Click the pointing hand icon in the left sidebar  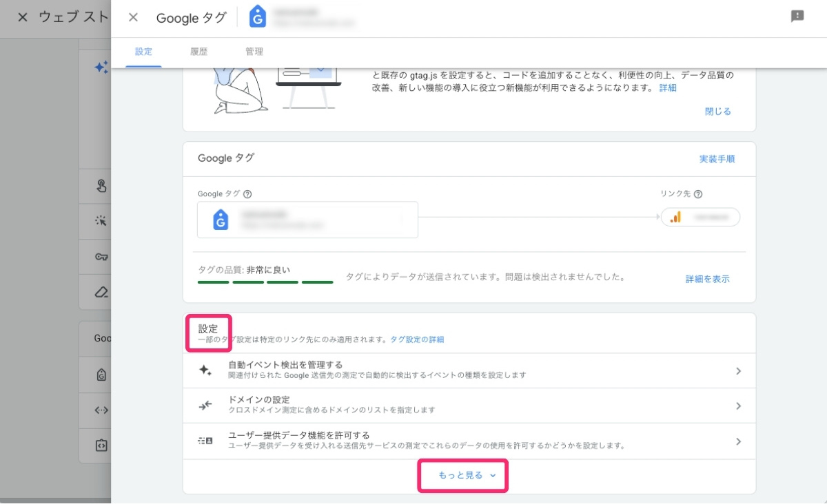(x=102, y=186)
